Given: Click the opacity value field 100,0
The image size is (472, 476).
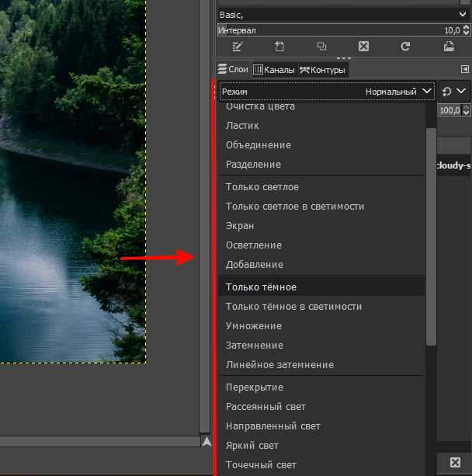Looking at the screenshot, I should pos(449,110).
